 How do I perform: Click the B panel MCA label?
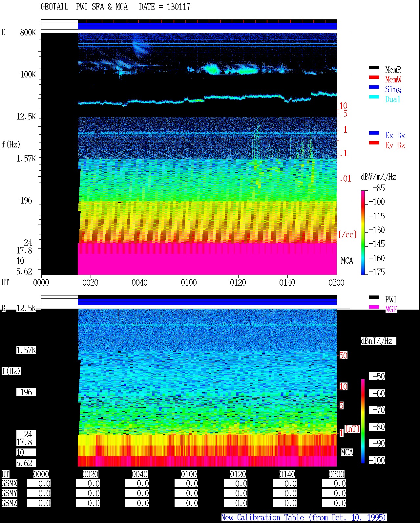347,452
